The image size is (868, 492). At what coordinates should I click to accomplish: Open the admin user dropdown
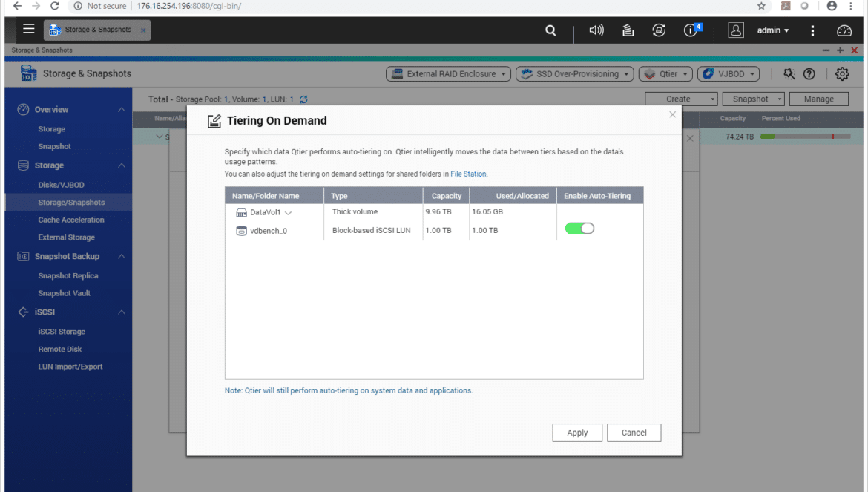(773, 30)
